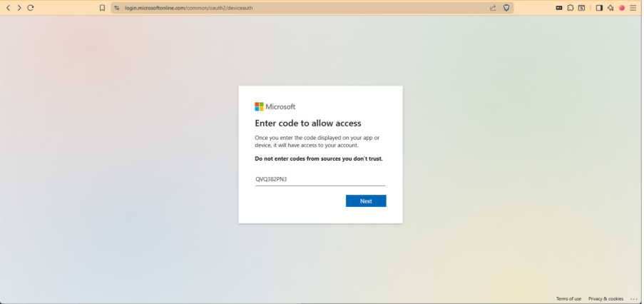Screen dimensions: 644x304
Task: Open Brave Shields panel
Action: 506,8
